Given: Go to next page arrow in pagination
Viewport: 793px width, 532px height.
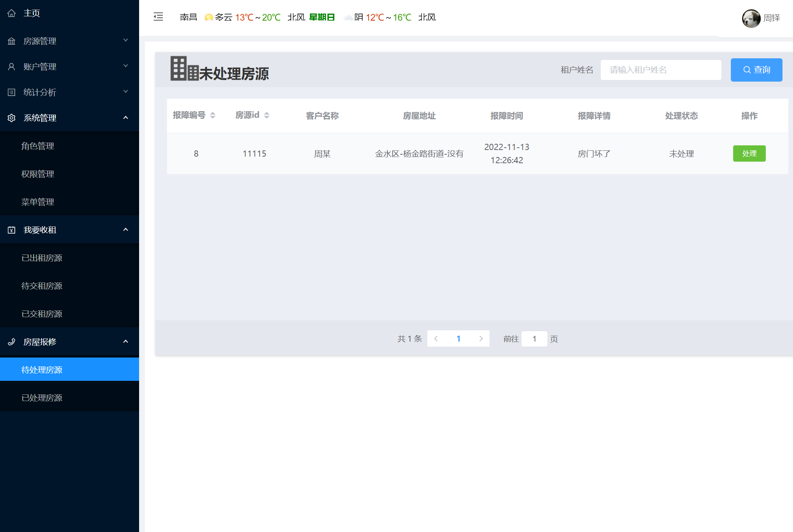Looking at the screenshot, I should [x=481, y=338].
